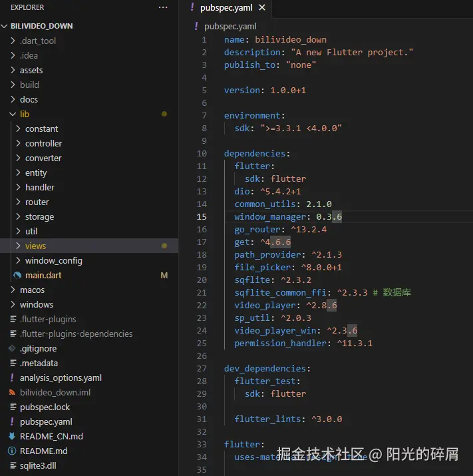Click the pubspec.yaml breadcrumb

tap(230, 27)
